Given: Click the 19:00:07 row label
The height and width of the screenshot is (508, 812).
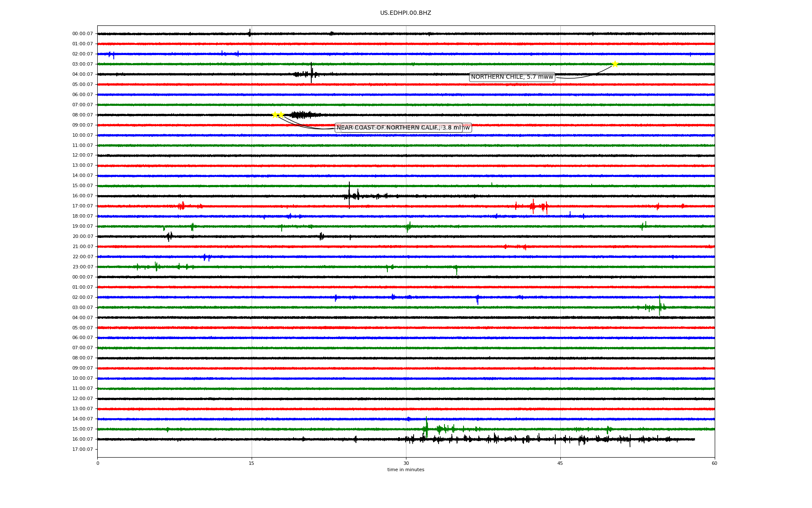Looking at the screenshot, I should pyautogui.click(x=82, y=226).
